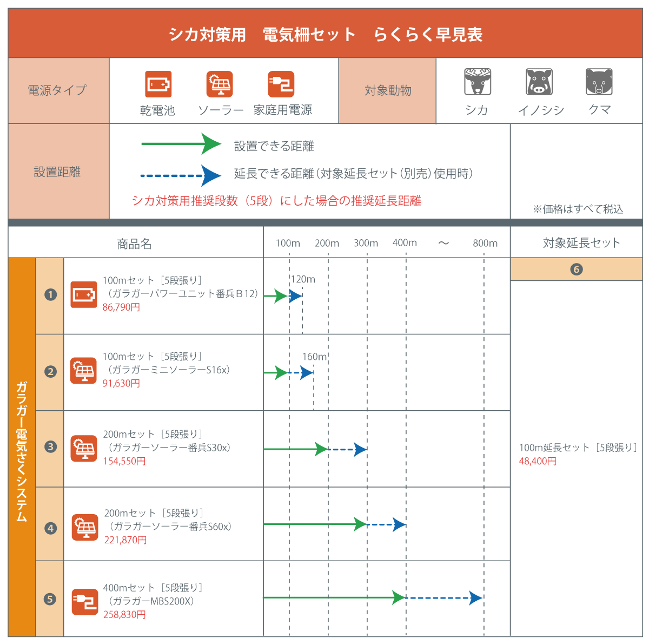Click the number 5 circle badge

50,599
